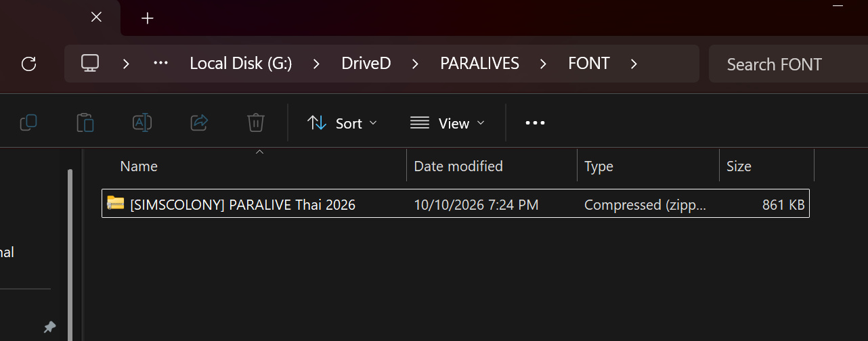868x341 pixels.
Task: Click the Compressed (zipp... type cell
Action: [645, 204]
